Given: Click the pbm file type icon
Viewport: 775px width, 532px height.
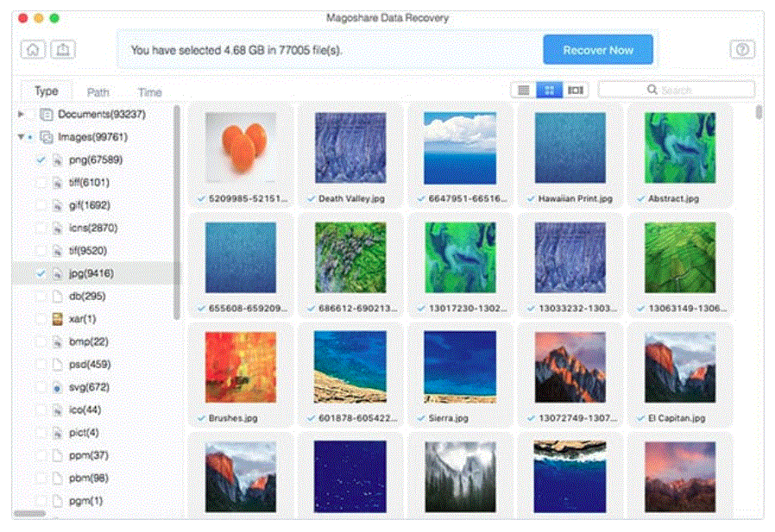Looking at the screenshot, I should (x=58, y=479).
